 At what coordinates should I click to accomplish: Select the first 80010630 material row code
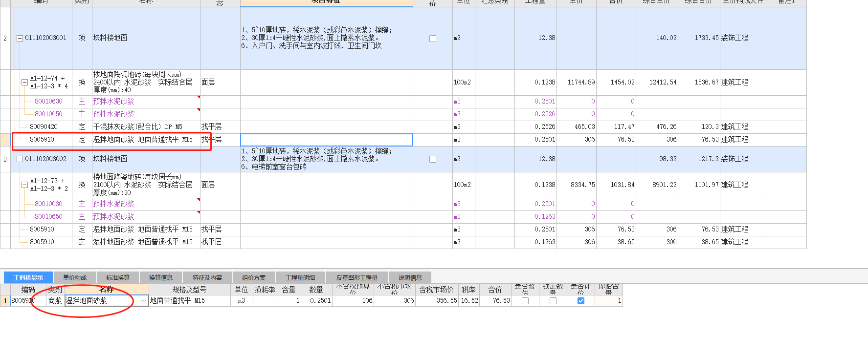click(48, 102)
